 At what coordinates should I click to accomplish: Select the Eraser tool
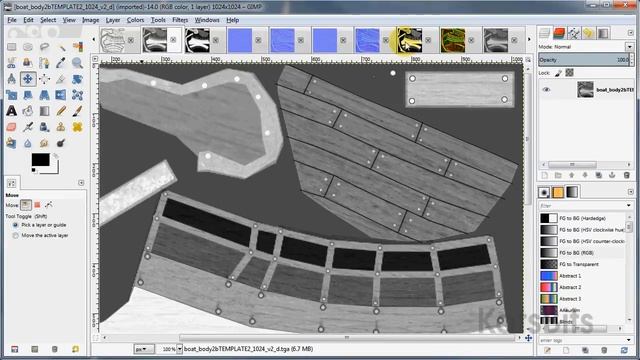pyautogui.click(x=11, y=127)
